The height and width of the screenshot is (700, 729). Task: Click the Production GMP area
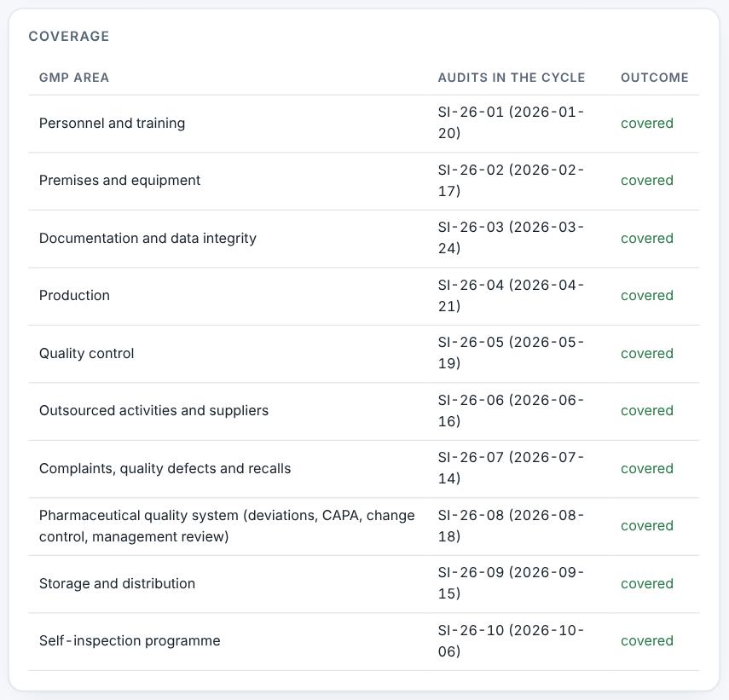tap(74, 296)
